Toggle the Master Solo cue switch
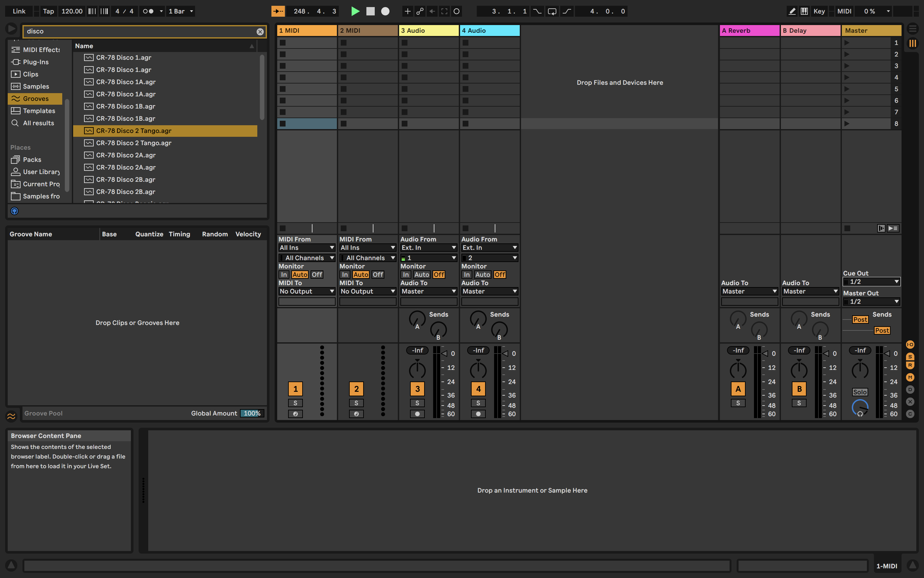924x578 pixels. coord(860,392)
